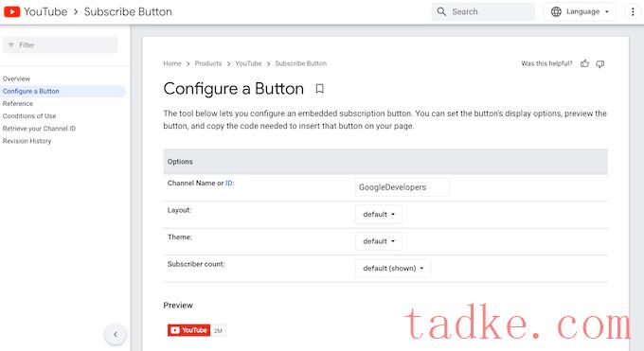Click the YouTube subscribe preview button
The height and width of the screenshot is (351, 644).
(188, 330)
